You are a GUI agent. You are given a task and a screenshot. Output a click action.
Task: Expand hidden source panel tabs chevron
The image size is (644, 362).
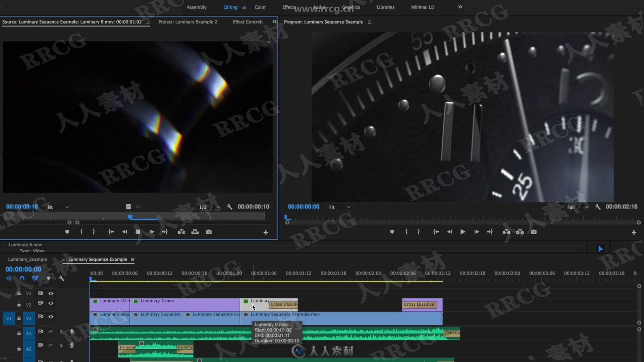pos(274,22)
